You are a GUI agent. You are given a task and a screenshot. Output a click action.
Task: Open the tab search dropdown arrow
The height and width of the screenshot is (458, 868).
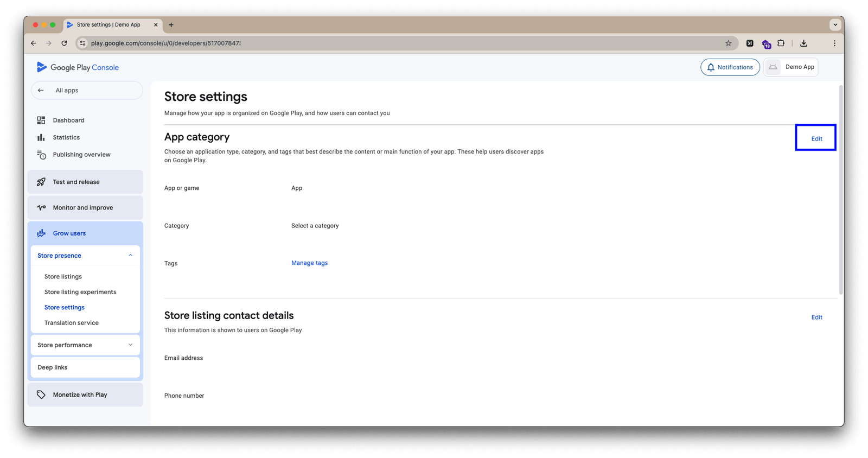835,25
